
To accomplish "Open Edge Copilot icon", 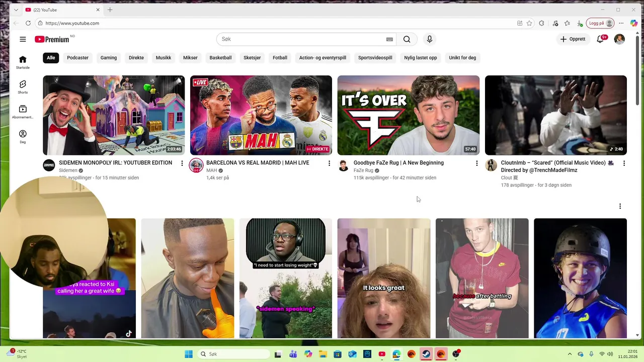I will coord(634,23).
